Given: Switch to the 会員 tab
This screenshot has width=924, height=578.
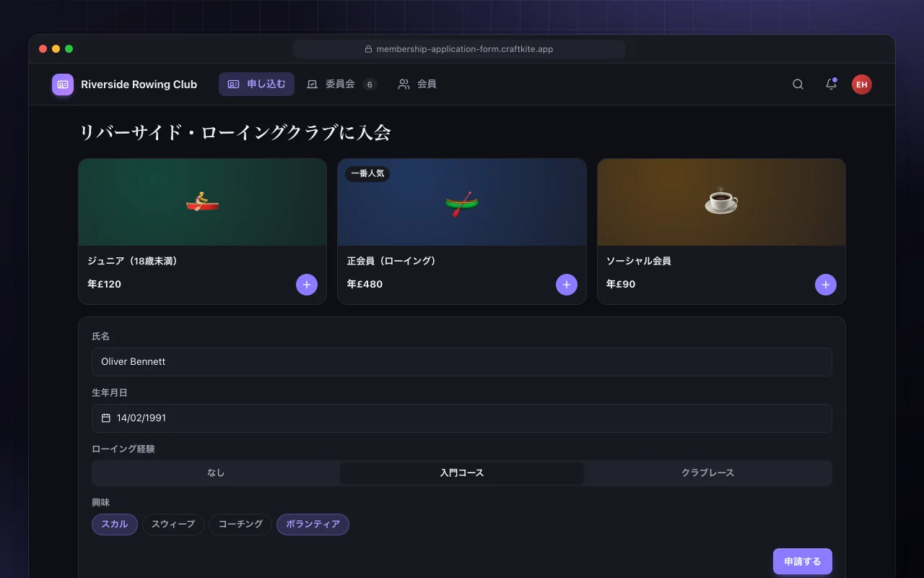Looking at the screenshot, I should [417, 84].
